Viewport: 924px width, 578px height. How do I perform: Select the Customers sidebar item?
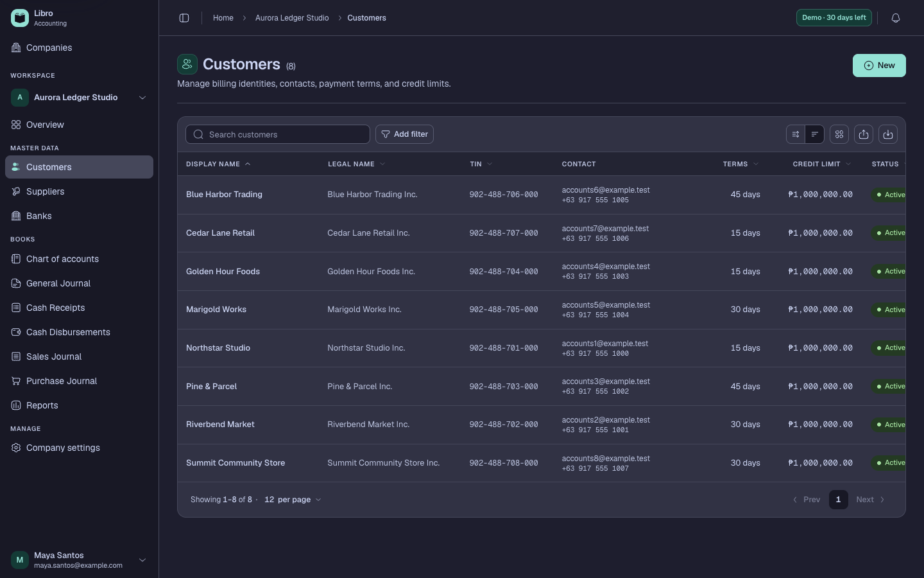(x=80, y=167)
